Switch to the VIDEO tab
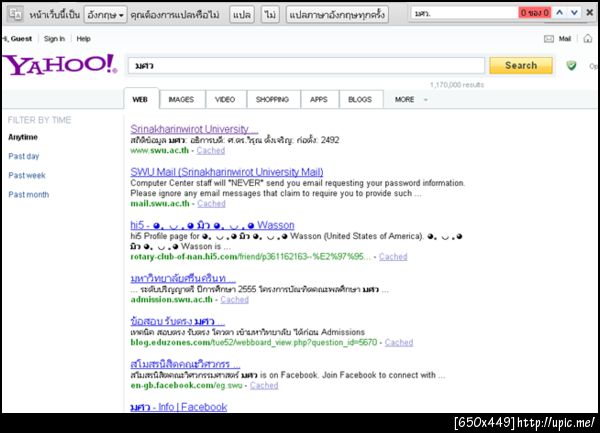The image size is (600, 433). (225, 99)
